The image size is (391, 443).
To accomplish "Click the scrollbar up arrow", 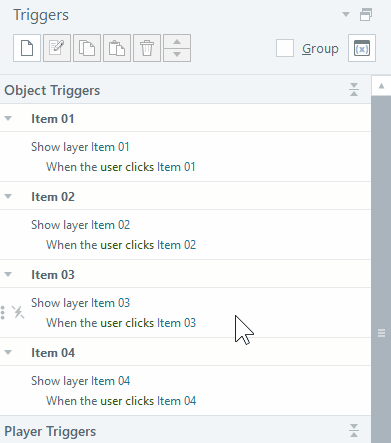I will coord(382,86).
